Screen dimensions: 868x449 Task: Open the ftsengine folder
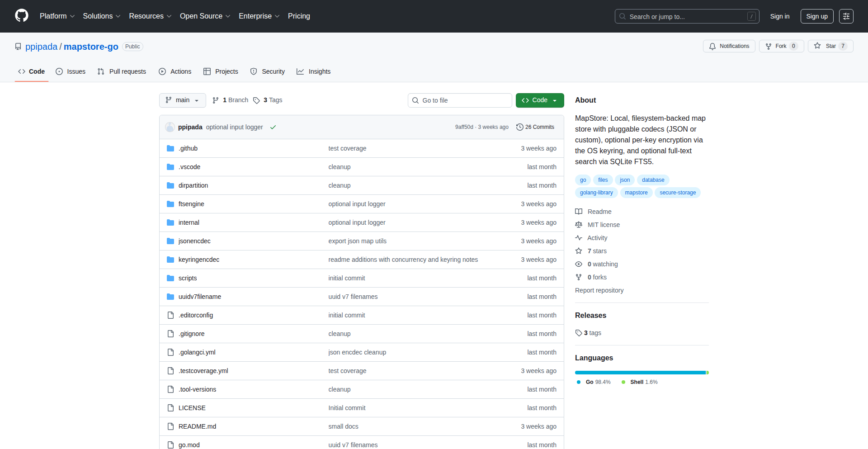(191, 204)
